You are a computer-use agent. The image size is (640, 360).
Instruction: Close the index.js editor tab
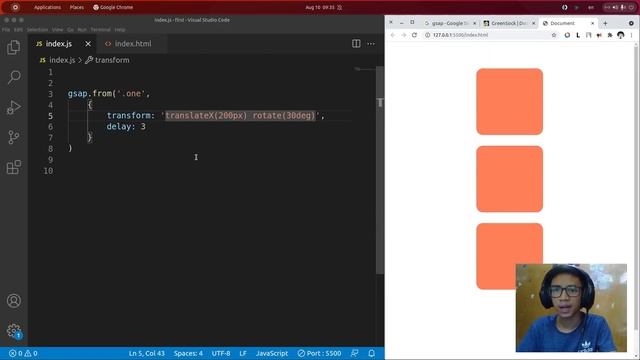88,44
